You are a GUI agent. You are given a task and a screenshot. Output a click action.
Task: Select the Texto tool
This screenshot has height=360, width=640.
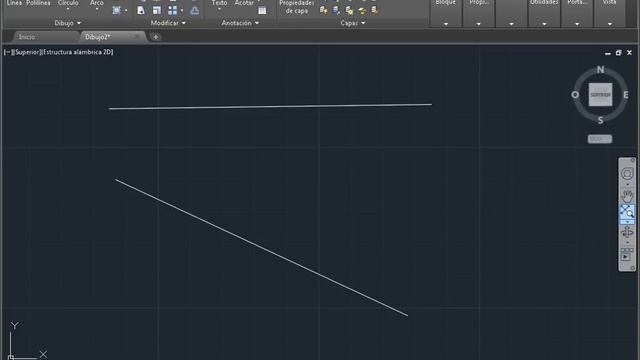[x=219, y=3]
